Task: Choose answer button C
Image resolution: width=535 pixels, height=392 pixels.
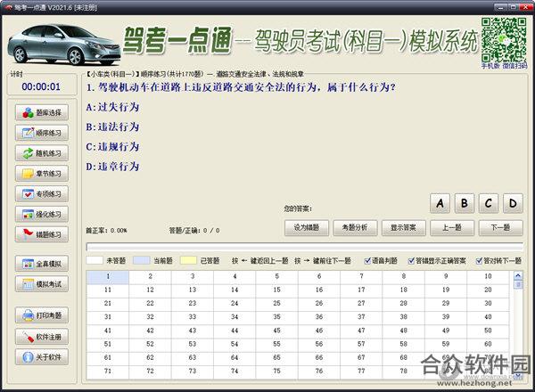Action: click(489, 203)
